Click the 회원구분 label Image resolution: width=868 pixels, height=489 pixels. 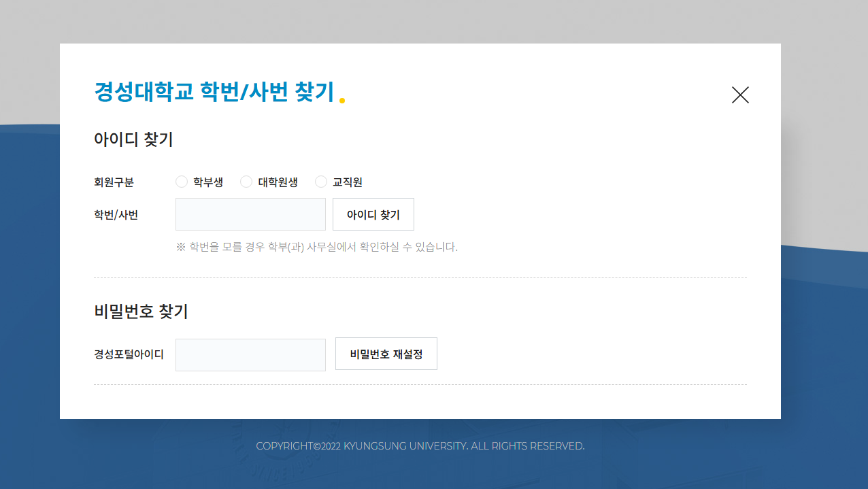[114, 182]
